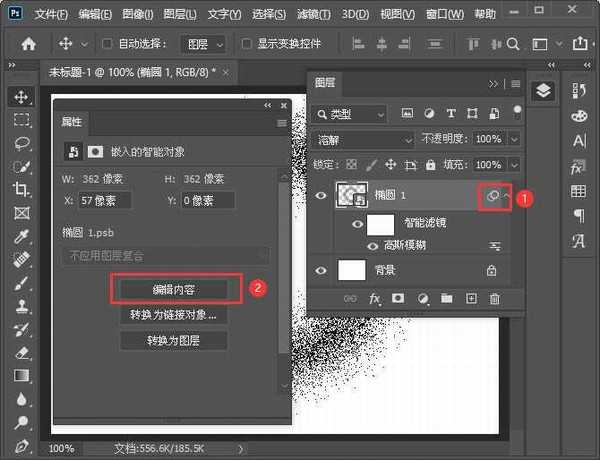Screen dimensions: 600x460
Task: Select the Lasso tool
Action: click(x=22, y=144)
